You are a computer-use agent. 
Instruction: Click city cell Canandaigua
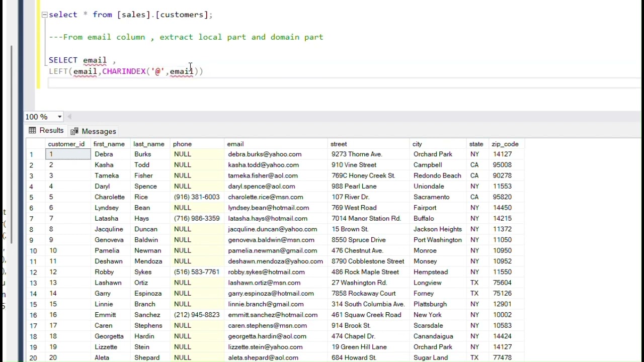coord(439,336)
